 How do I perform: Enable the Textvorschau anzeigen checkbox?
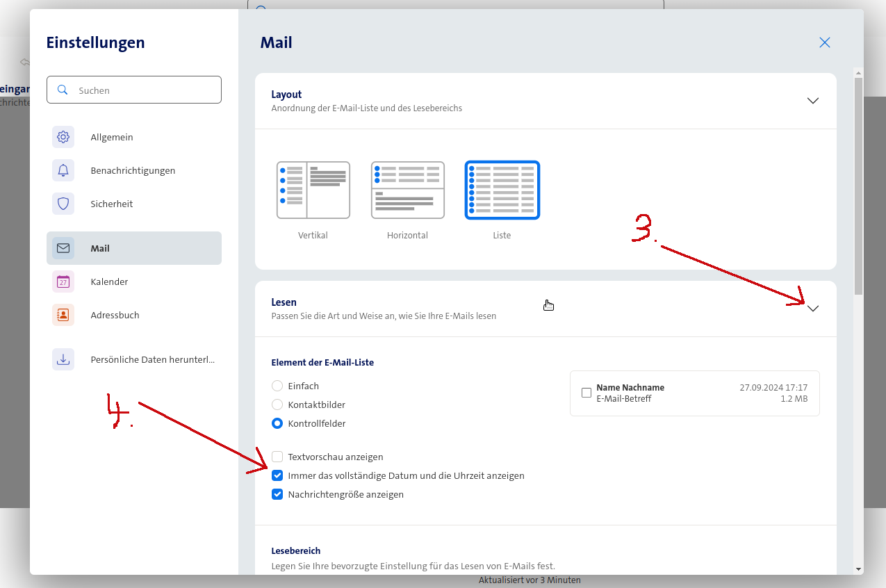tap(277, 457)
